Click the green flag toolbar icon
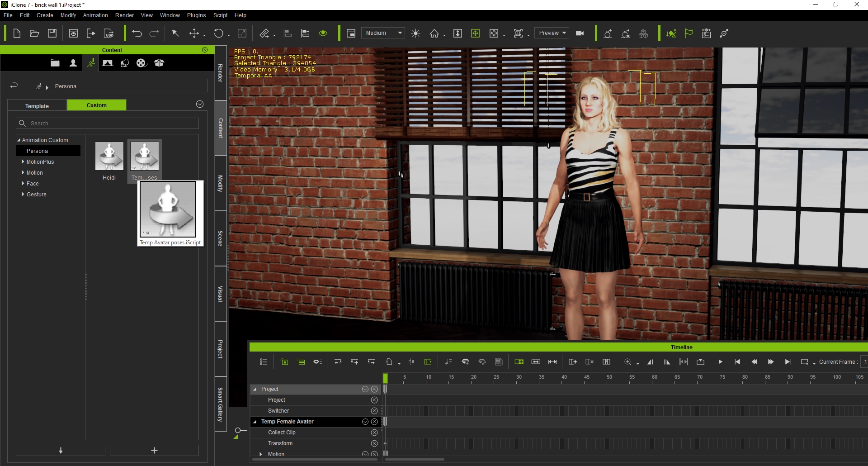The height and width of the screenshot is (466, 868). pos(689,33)
